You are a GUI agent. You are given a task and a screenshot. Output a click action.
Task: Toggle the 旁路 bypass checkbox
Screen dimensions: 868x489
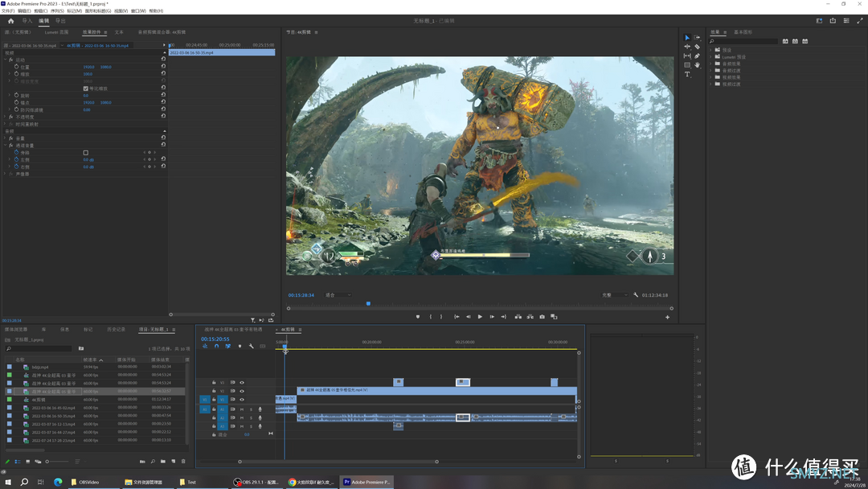coord(86,153)
